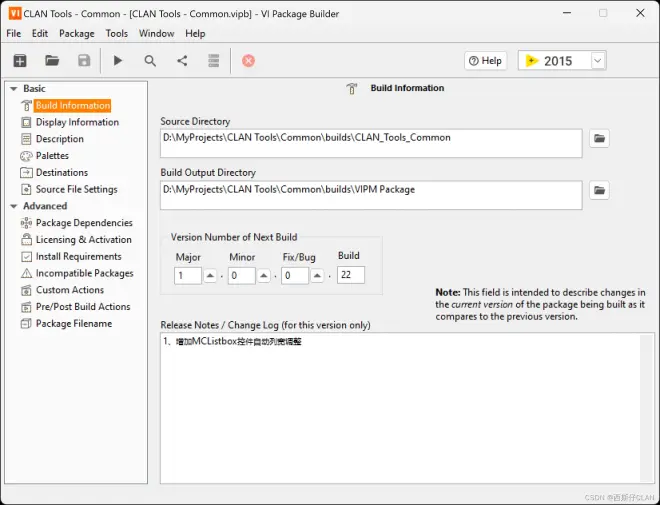This screenshot has width=660, height=505.
Task: Click the VI app icon in title bar
Action: click(x=15, y=13)
